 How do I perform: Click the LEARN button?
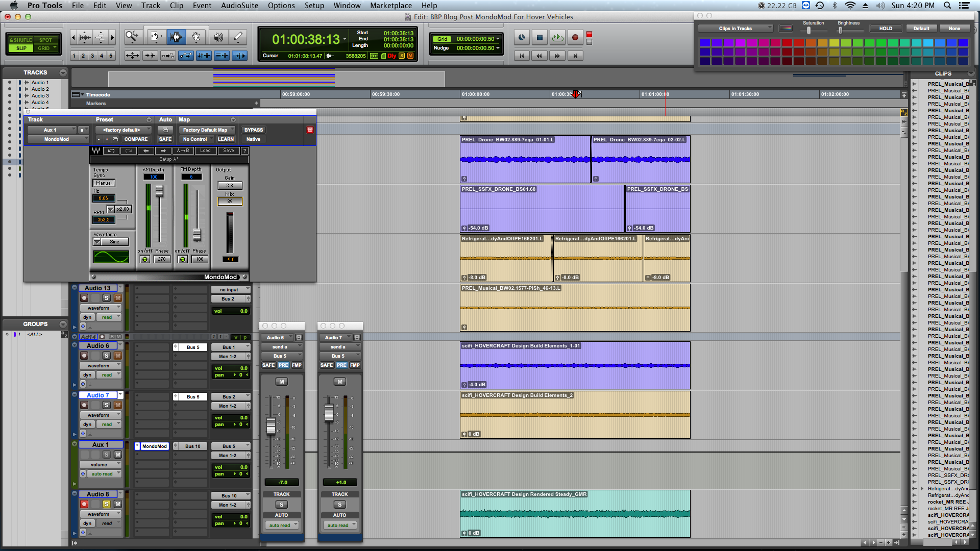(226, 139)
